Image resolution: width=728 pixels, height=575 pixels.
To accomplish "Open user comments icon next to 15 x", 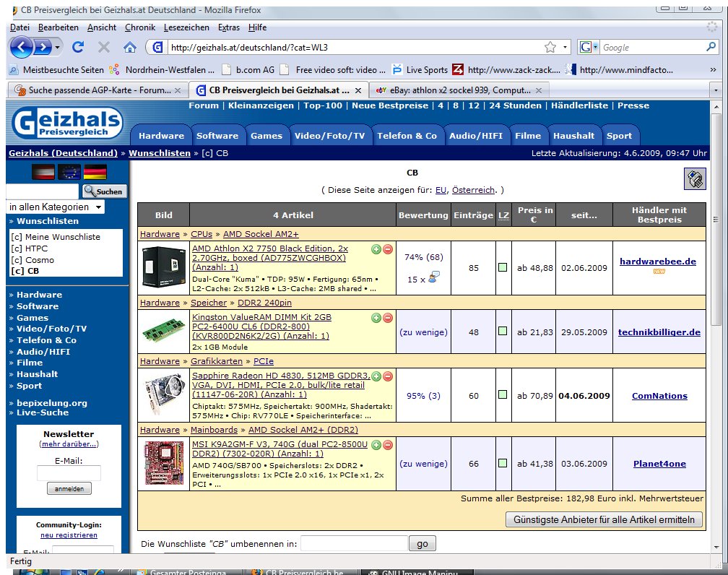I will point(434,277).
